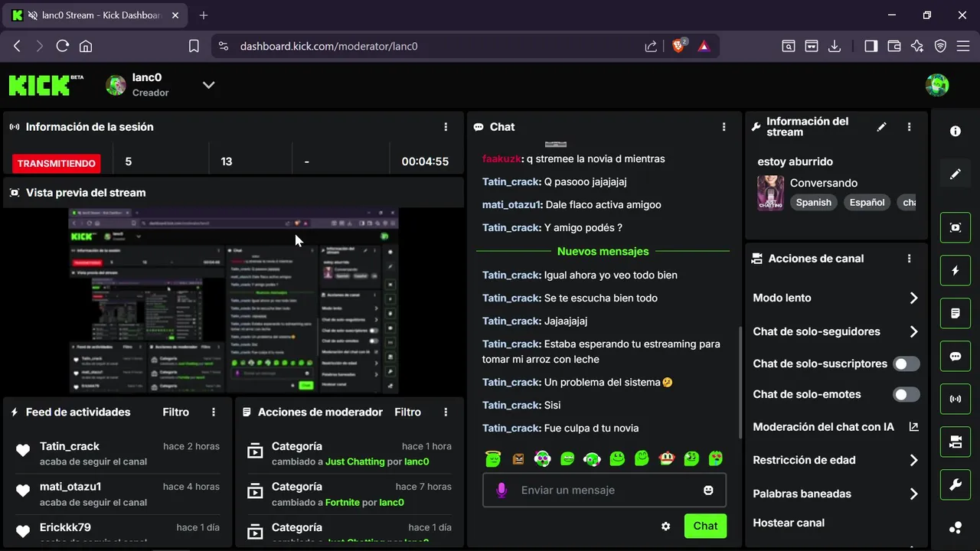This screenshot has height=551, width=980.
Task: Open the emoji picker in message box
Action: coord(708,490)
